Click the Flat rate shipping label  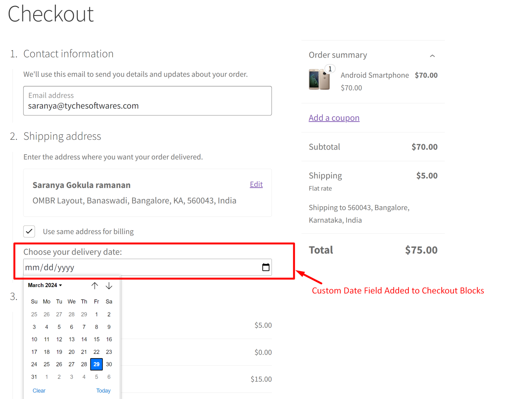(320, 188)
